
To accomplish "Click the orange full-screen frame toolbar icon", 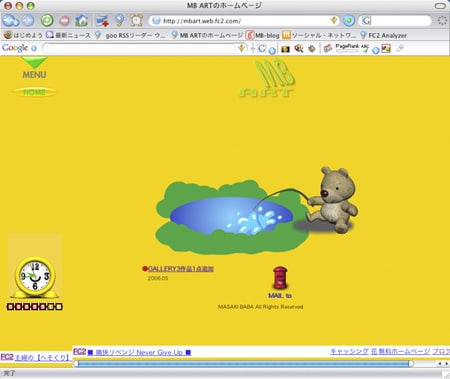I will pos(136,21).
